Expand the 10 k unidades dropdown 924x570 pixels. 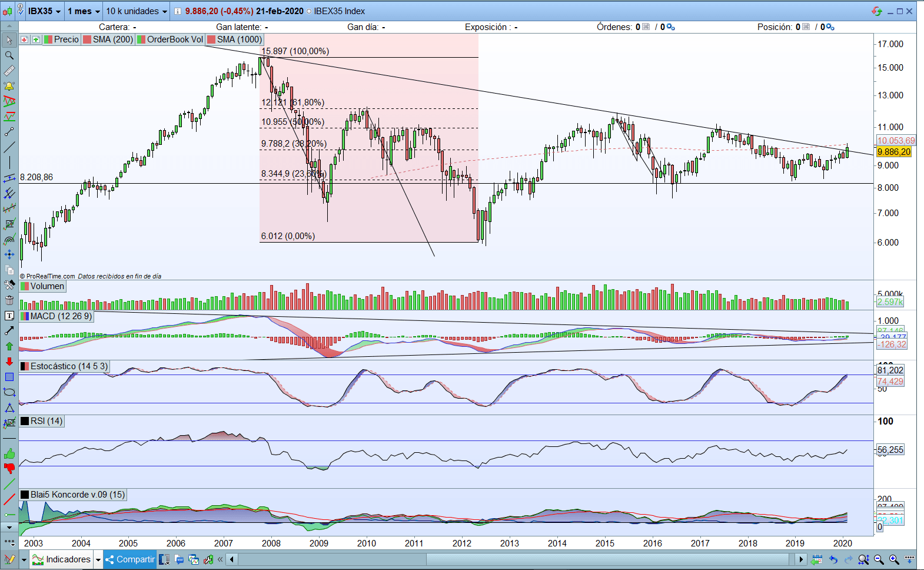click(137, 11)
